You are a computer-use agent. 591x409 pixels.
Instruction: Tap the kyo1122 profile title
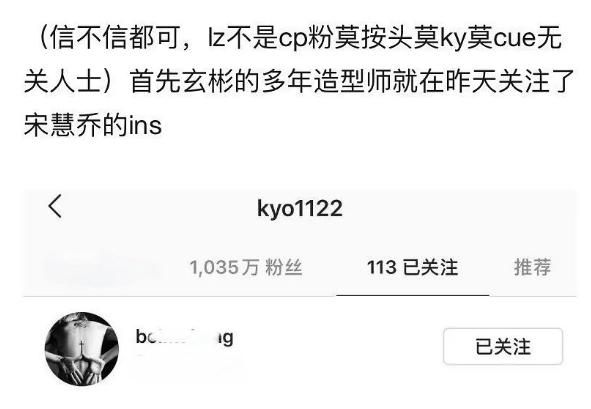(x=300, y=208)
